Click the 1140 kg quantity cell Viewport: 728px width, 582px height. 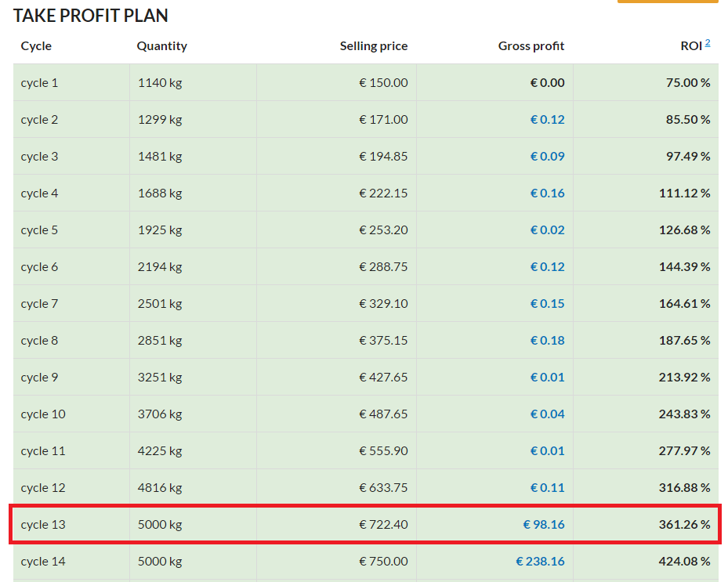point(159,83)
